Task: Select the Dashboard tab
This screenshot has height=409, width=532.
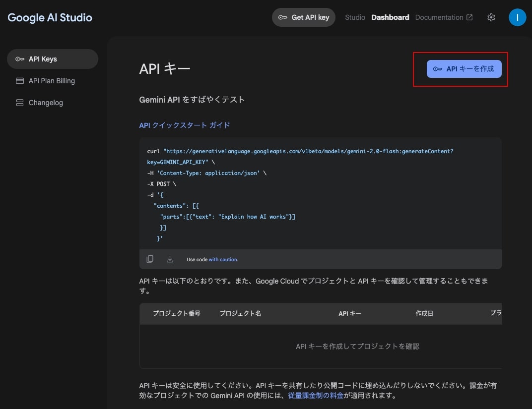Action: (x=390, y=17)
